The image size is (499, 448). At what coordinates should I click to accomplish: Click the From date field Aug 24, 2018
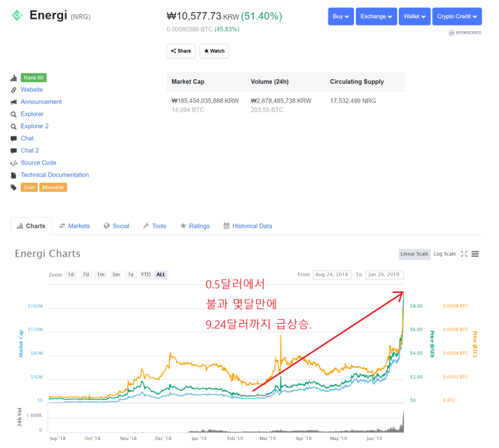tap(332, 275)
